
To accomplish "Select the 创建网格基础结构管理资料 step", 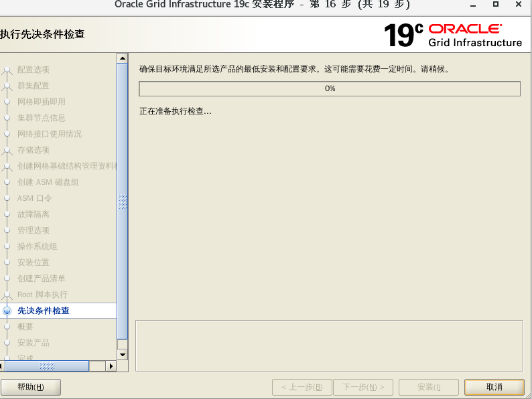I will [67, 166].
